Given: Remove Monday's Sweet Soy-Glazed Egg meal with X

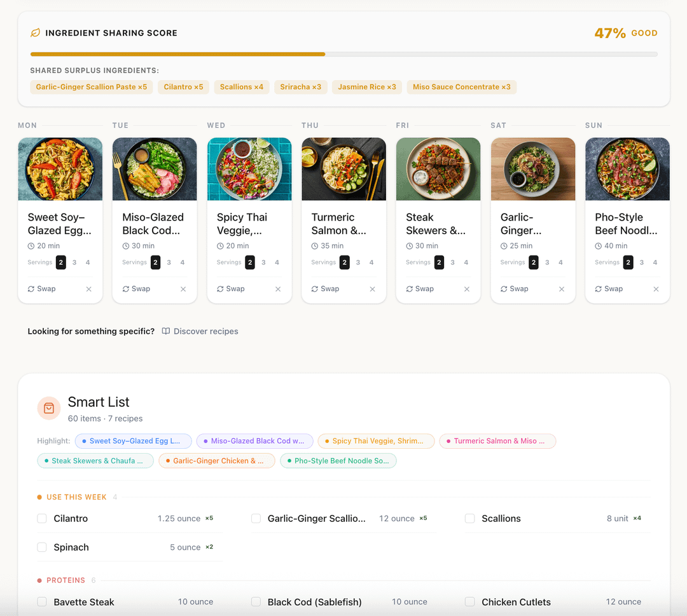Looking at the screenshot, I should pyautogui.click(x=88, y=289).
